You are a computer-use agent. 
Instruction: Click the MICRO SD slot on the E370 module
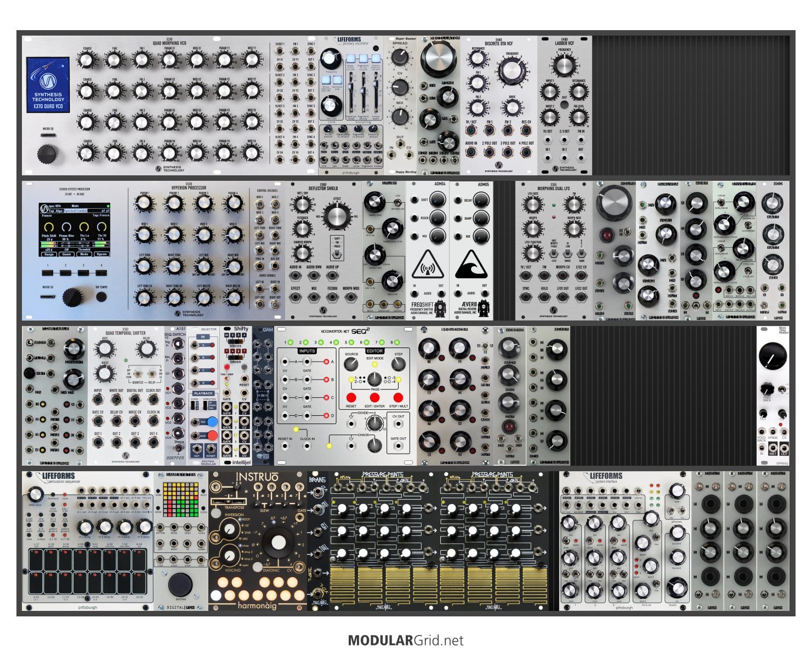(48, 135)
